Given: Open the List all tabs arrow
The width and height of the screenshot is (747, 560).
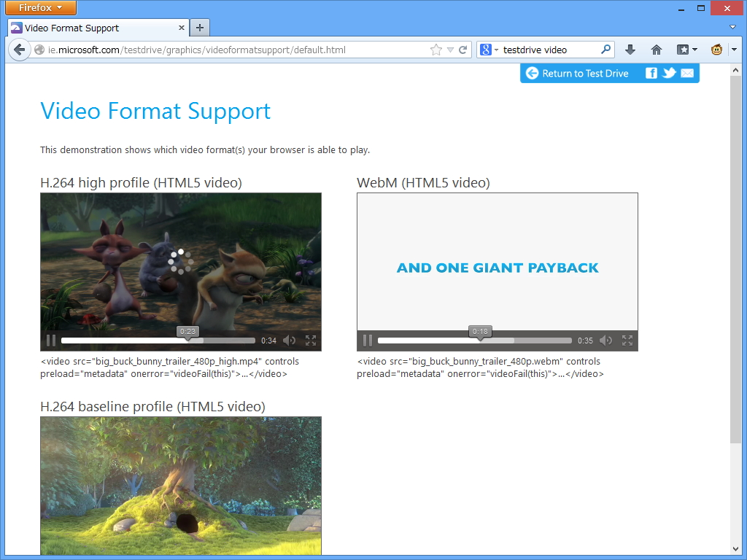Looking at the screenshot, I should click(x=732, y=27).
